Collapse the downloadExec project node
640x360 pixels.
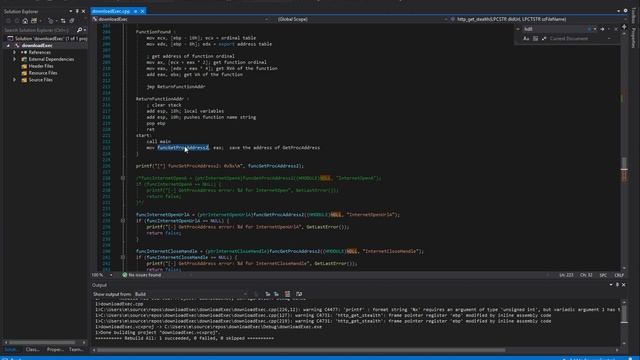[8, 45]
